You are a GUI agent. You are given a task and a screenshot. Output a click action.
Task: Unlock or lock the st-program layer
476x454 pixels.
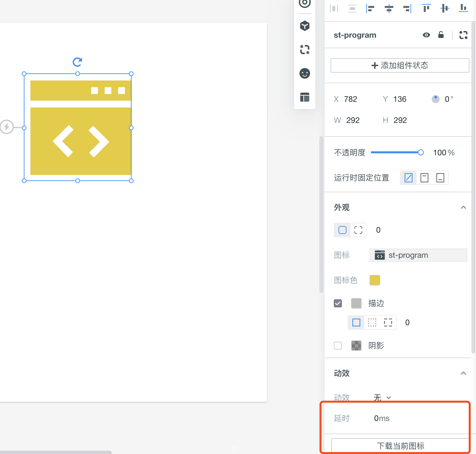(x=441, y=35)
